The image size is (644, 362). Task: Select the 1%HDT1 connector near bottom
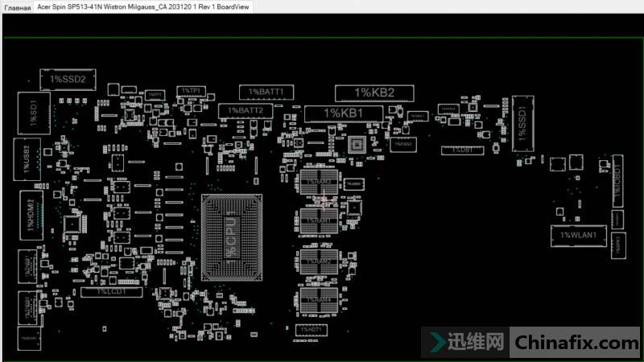311,330
